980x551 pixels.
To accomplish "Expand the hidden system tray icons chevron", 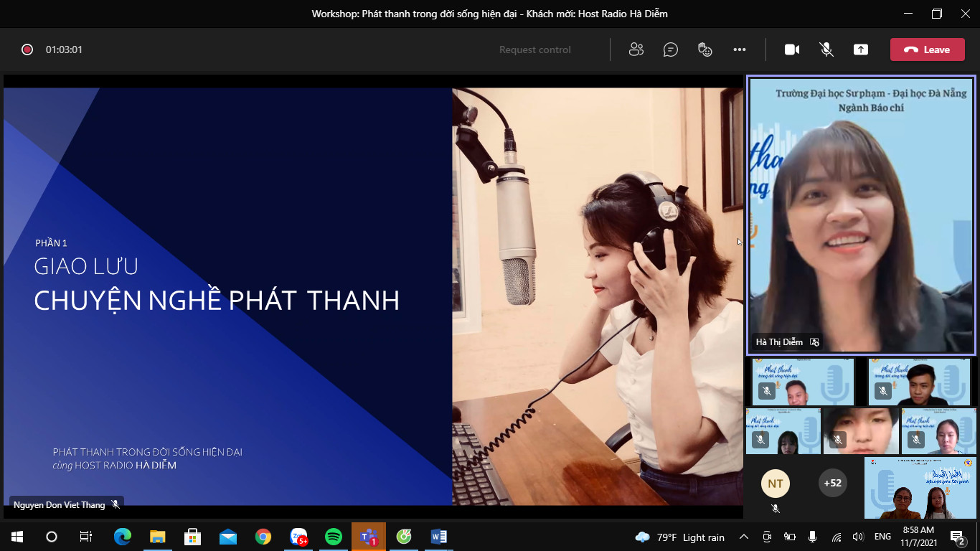I will click(744, 537).
